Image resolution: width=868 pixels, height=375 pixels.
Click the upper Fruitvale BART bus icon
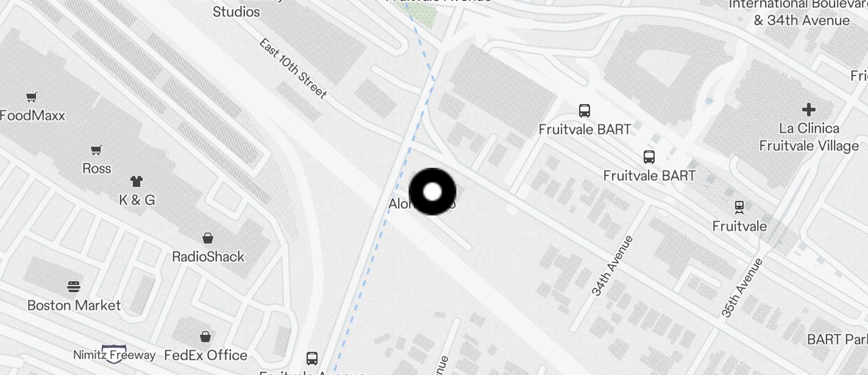(584, 111)
